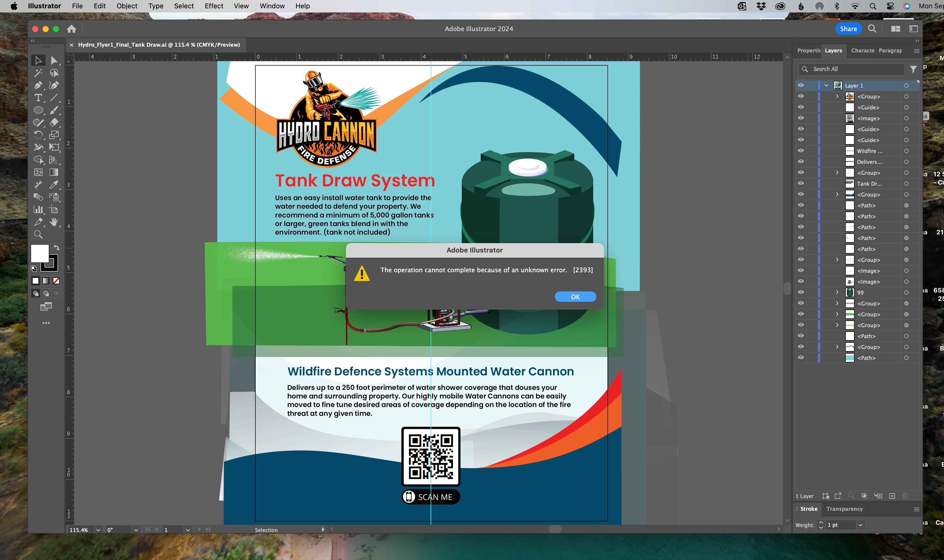Hide the Wildfire ... text object

[801, 151]
